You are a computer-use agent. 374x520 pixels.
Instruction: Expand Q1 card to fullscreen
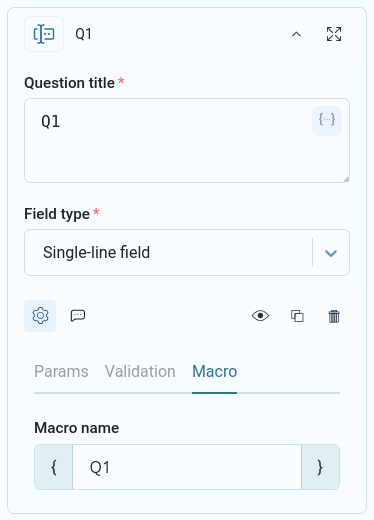(x=334, y=34)
